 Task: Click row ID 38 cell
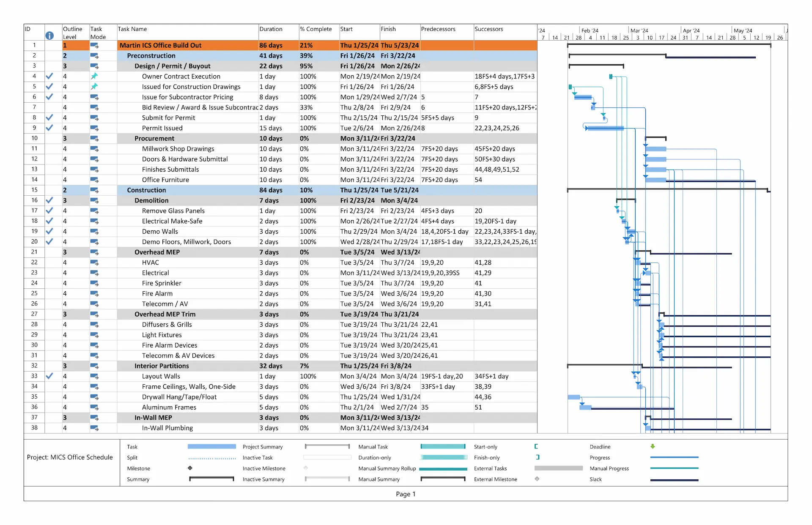coord(34,428)
